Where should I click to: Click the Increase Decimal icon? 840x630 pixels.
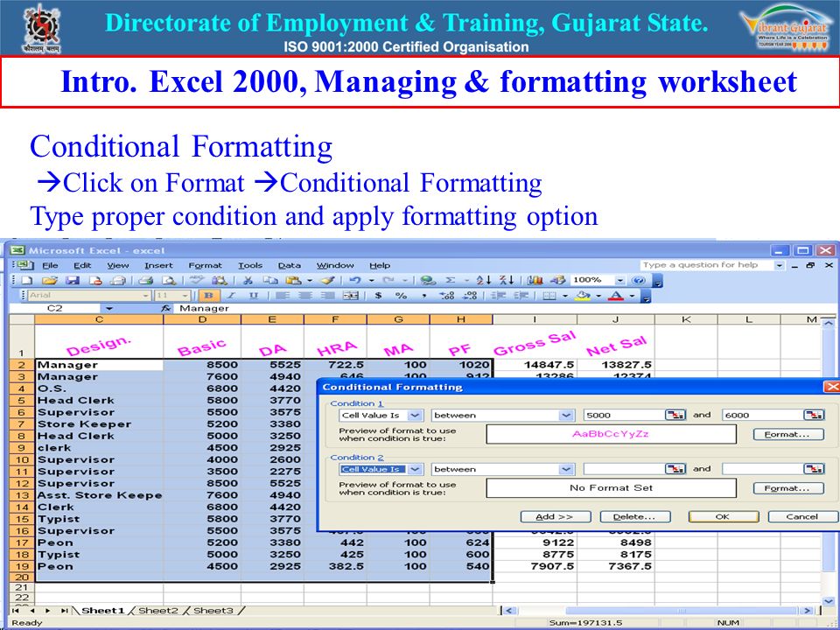[x=447, y=296]
